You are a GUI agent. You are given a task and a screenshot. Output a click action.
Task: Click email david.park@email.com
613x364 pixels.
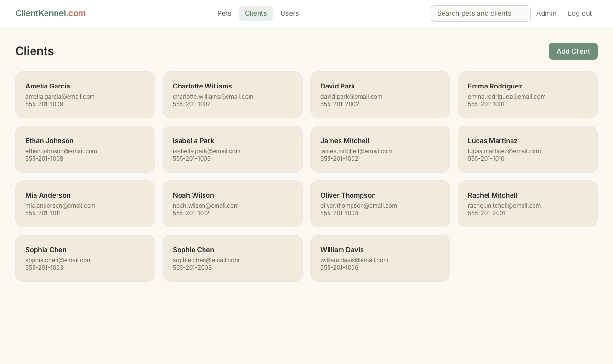coord(352,97)
